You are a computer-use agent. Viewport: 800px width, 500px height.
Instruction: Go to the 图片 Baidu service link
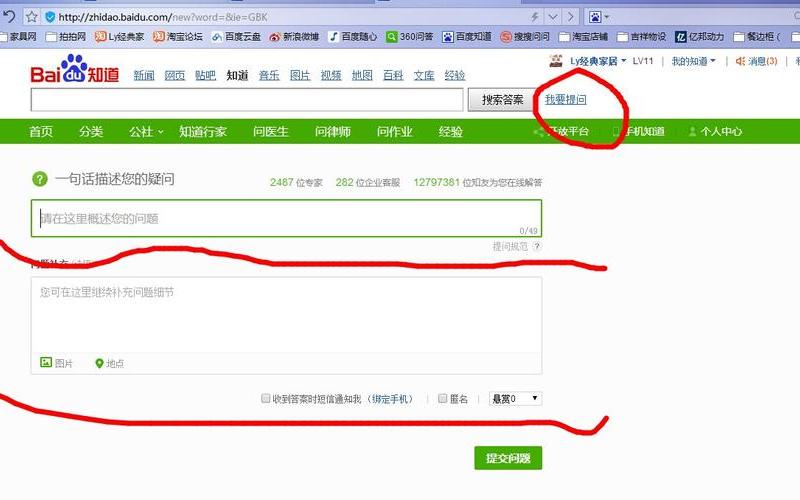tap(300, 76)
